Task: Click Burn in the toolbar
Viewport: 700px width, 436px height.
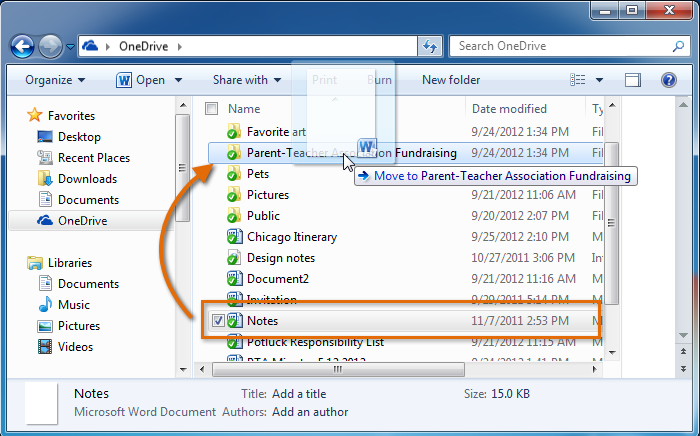Action: 379,80
